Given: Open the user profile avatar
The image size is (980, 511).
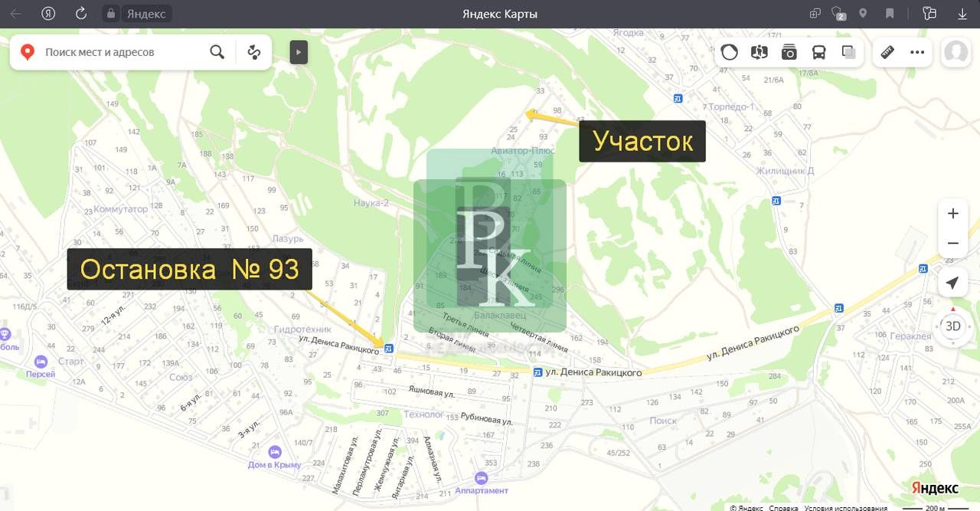Looking at the screenshot, I should (x=955, y=52).
